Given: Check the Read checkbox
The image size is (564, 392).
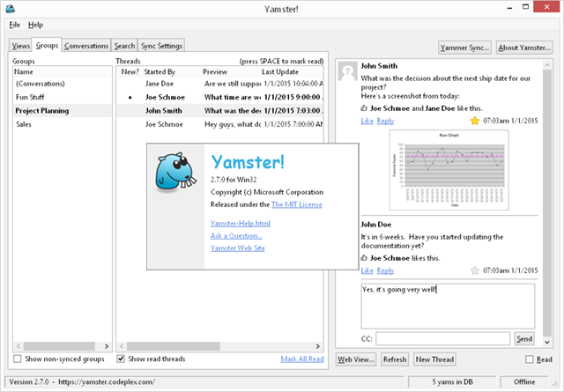Looking at the screenshot, I should click(530, 359).
